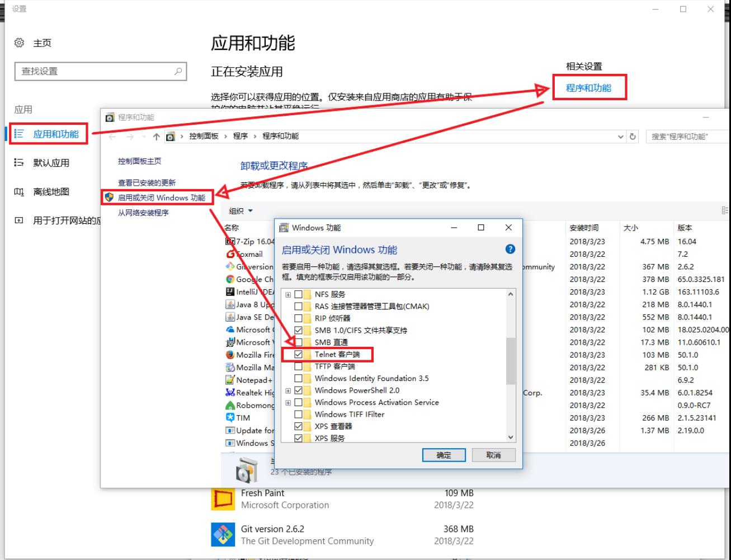Click the Realtek program icon
The height and width of the screenshot is (560, 731).
tap(230, 393)
